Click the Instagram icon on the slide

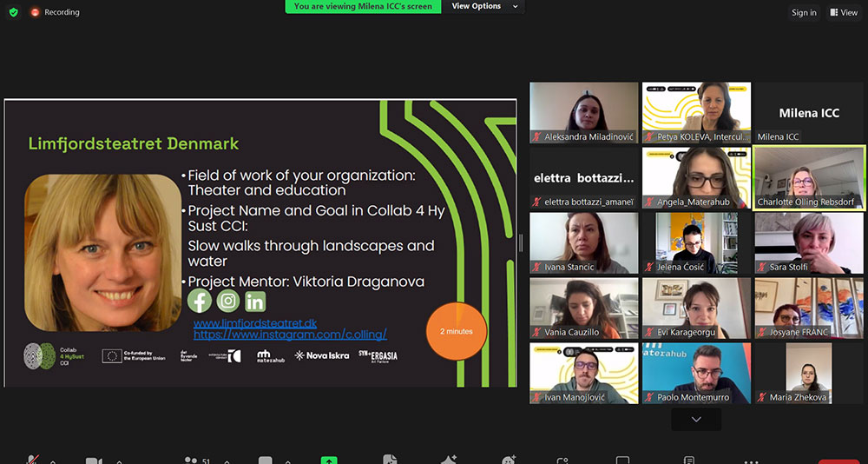pos(227,301)
